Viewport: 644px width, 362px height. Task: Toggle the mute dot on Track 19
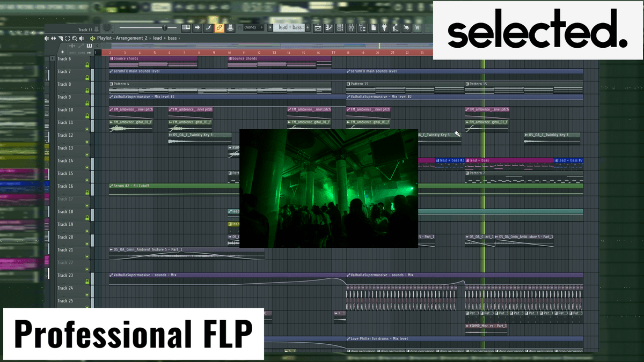click(87, 231)
